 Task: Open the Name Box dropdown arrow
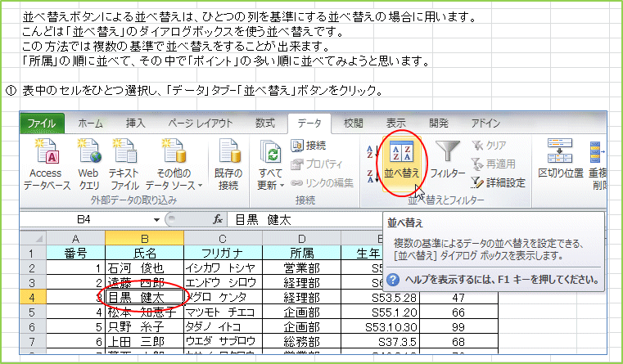pos(156,219)
